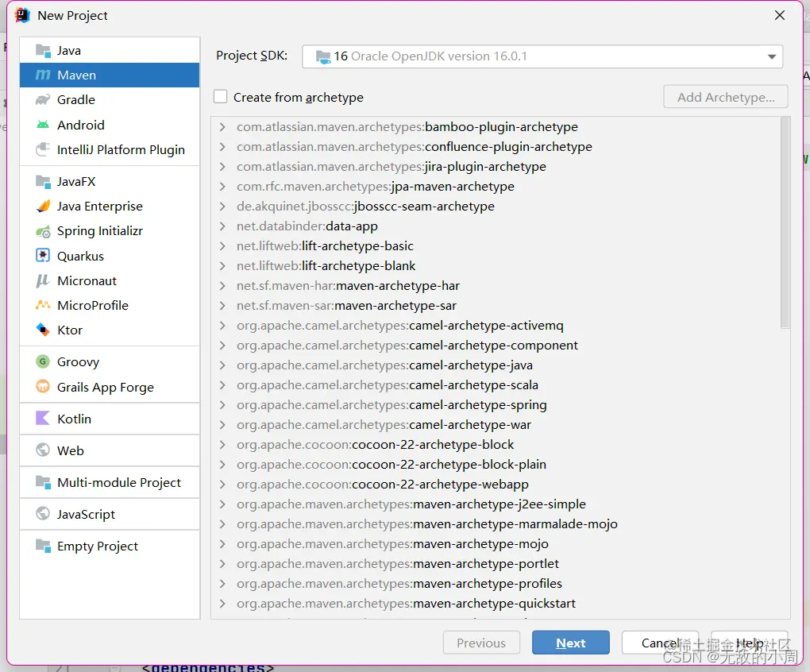Click the Quarkus icon
This screenshot has height=672, width=810.
coord(43,255)
